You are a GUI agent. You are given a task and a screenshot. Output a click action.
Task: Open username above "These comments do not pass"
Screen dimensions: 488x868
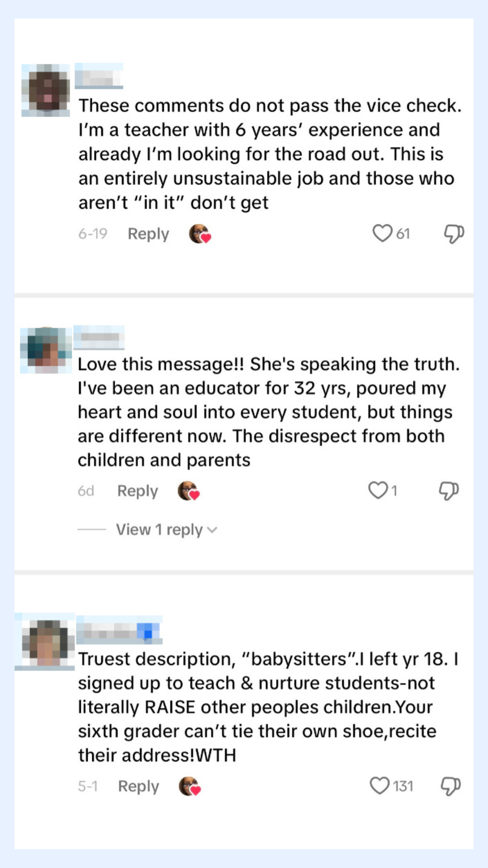[x=99, y=76]
